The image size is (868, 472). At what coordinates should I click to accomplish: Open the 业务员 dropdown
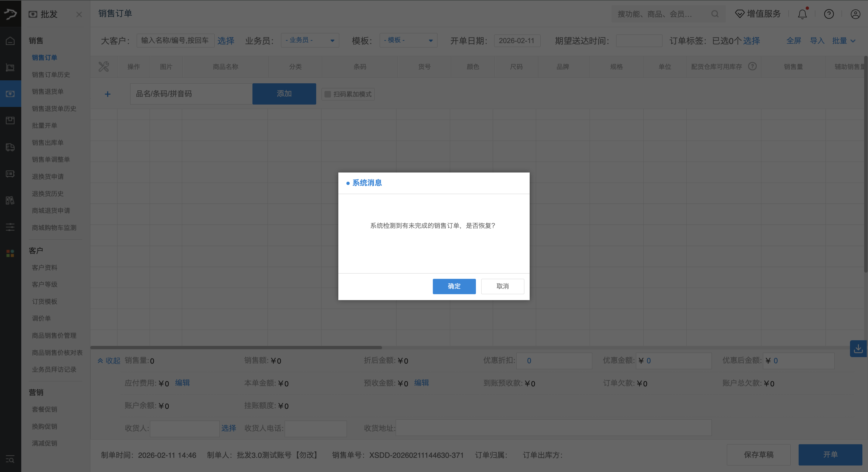tap(310, 40)
